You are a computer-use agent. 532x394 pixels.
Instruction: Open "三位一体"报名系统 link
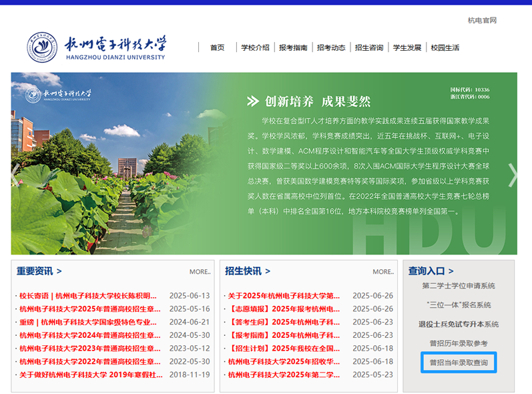click(x=459, y=305)
